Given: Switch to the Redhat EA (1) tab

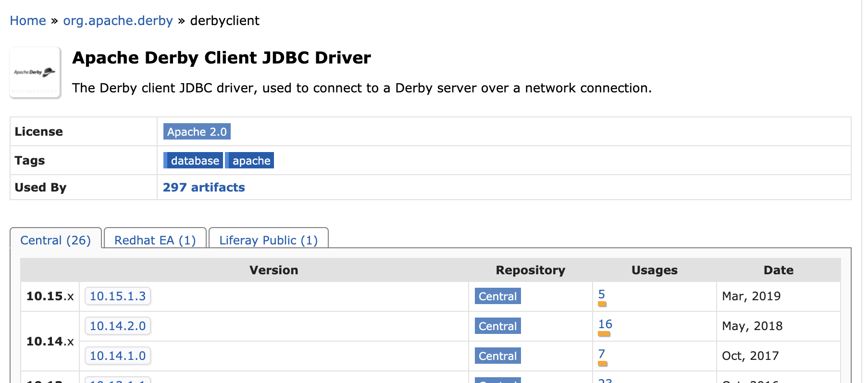Looking at the screenshot, I should 155,240.
